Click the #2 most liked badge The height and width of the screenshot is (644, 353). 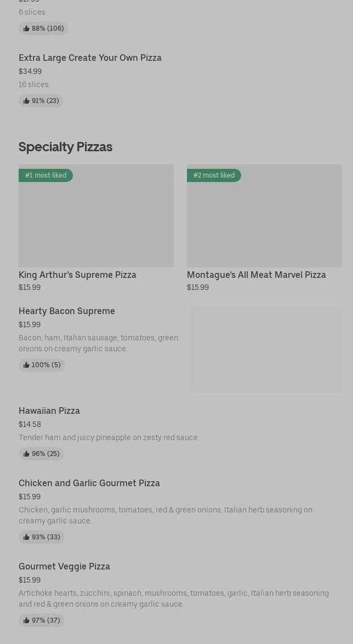point(214,175)
